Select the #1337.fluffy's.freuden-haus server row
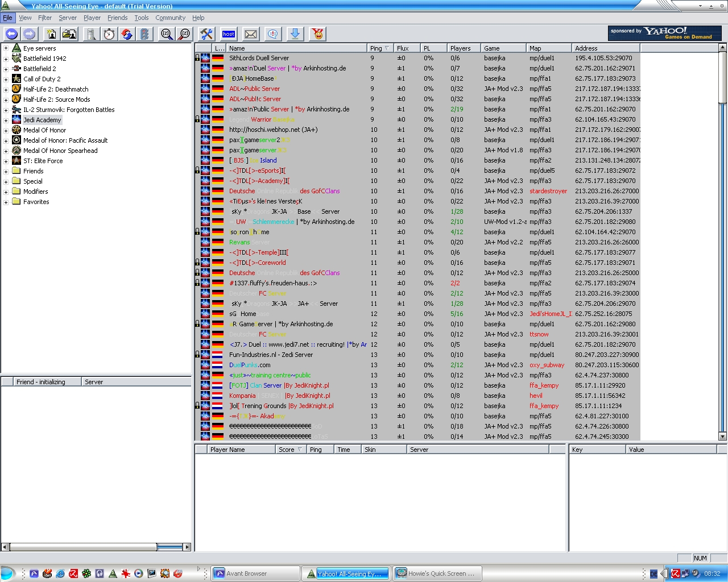Image resolution: width=728 pixels, height=582 pixels. tap(417, 283)
